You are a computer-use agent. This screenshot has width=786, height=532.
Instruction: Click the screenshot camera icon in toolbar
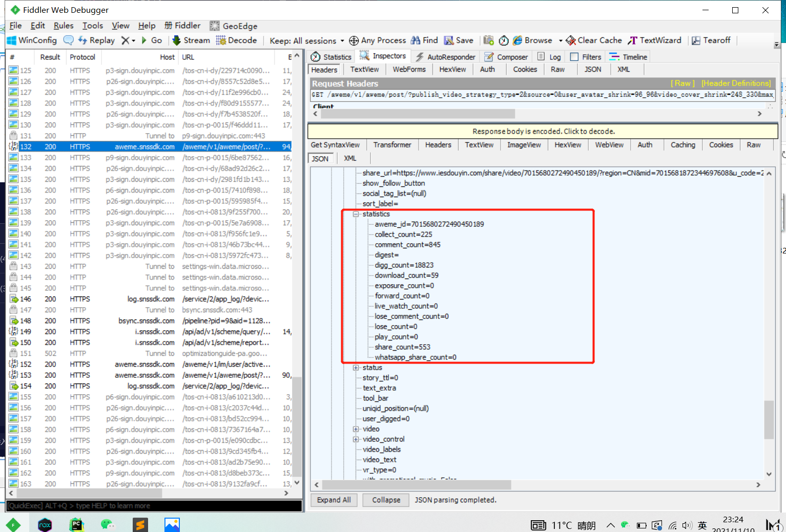(488, 40)
